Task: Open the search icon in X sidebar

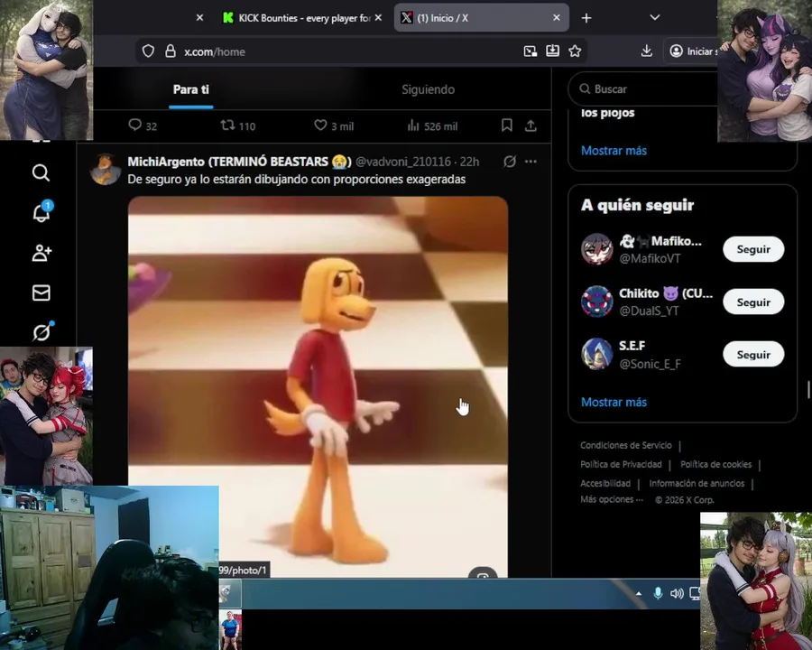Action: tap(41, 172)
